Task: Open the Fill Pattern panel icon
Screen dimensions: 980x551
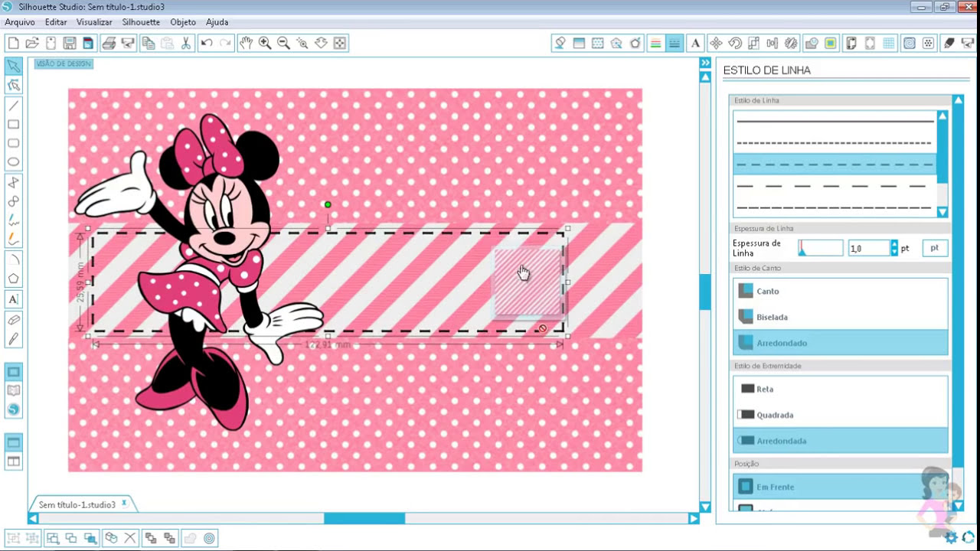Action: point(598,44)
